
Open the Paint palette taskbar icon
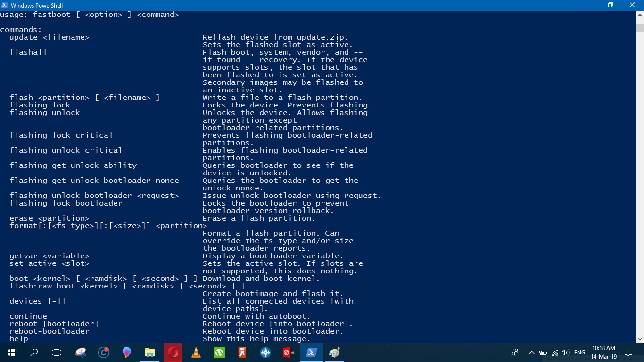coord(334,352)
